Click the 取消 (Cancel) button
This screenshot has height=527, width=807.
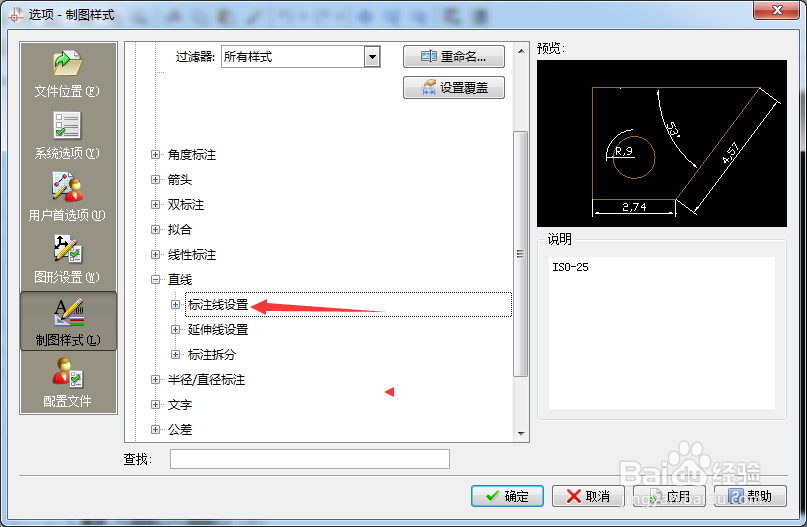pos(588,496)
